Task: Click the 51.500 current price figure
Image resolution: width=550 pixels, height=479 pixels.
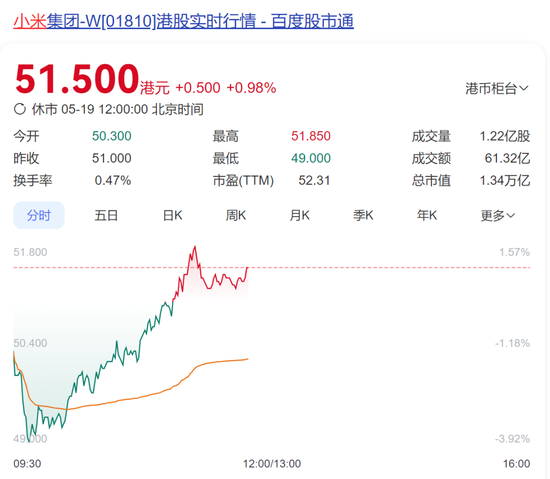Action: pyautogui.click(x=77, y=79)
